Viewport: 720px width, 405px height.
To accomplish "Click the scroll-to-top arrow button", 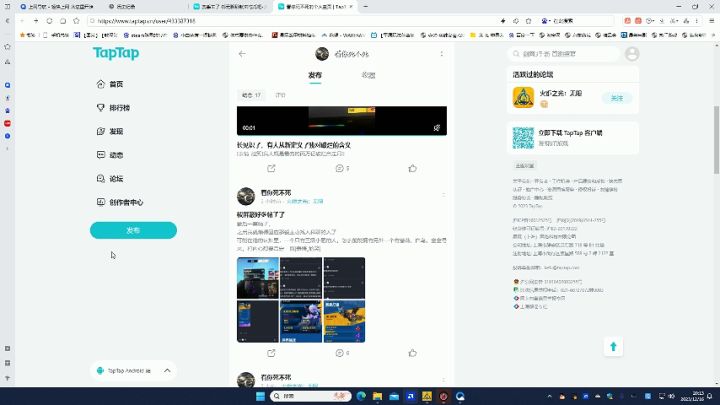I will pos(613,347).
